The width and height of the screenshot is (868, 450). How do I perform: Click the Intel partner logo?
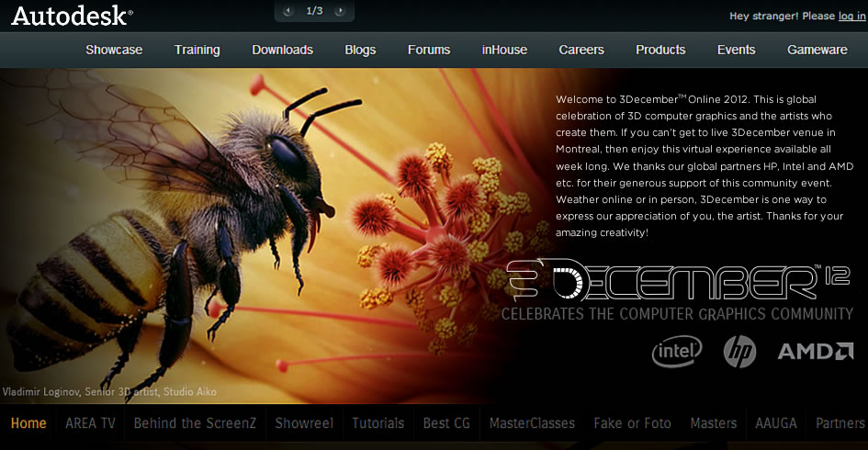click(676, 352)
